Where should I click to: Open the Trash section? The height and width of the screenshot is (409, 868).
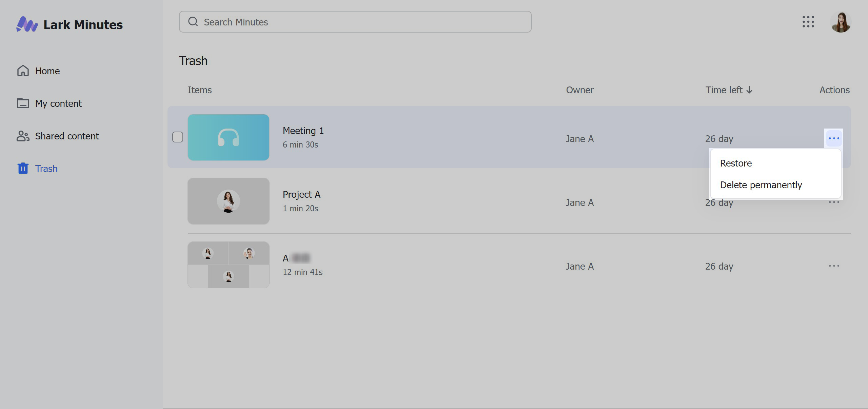coord(46,168)
